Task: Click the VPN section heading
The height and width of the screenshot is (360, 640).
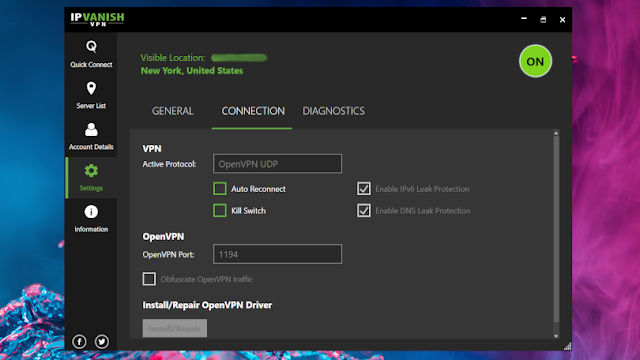Action: 152,149
